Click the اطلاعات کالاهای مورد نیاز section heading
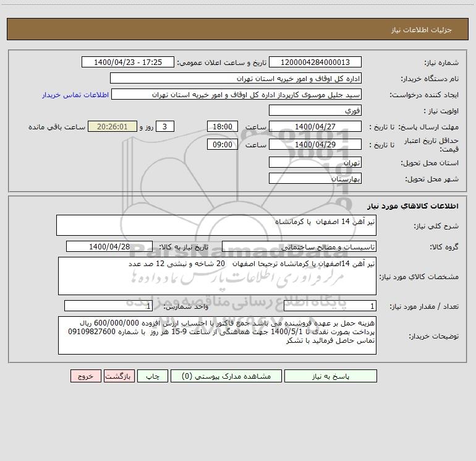 click(x=413, y=206)
